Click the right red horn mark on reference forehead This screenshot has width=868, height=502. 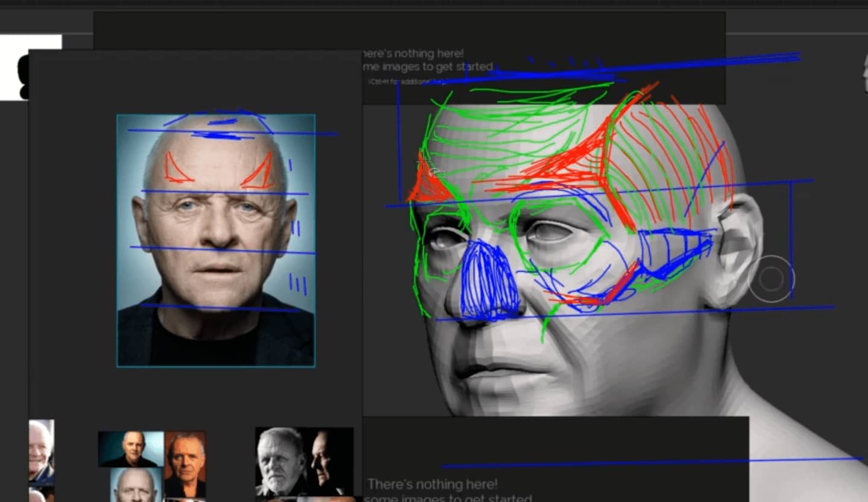click(258, 173)
